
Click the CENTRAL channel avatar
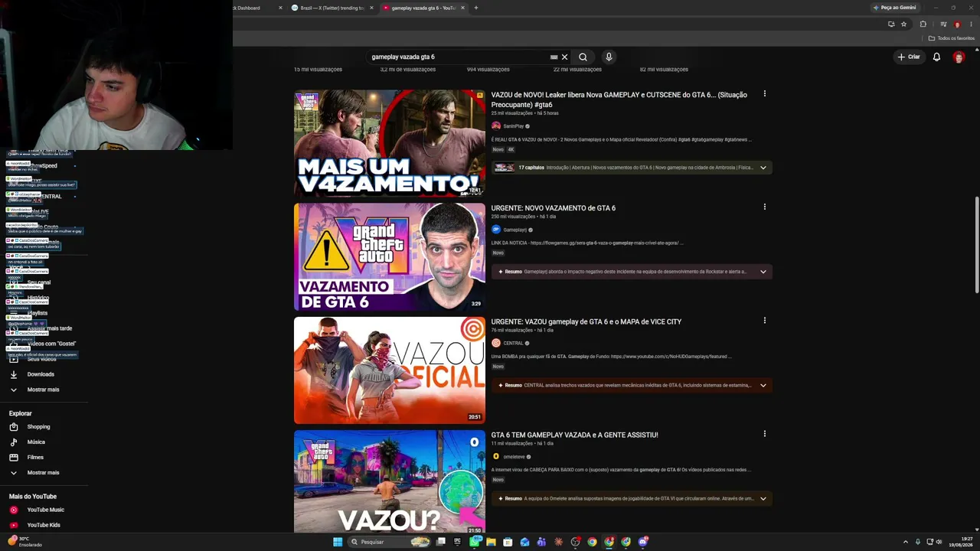coord(496,343)
